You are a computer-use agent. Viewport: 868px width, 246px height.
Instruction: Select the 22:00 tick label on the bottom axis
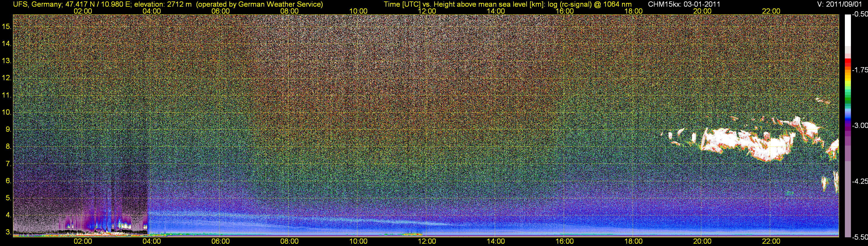click(x=771, y=241)
